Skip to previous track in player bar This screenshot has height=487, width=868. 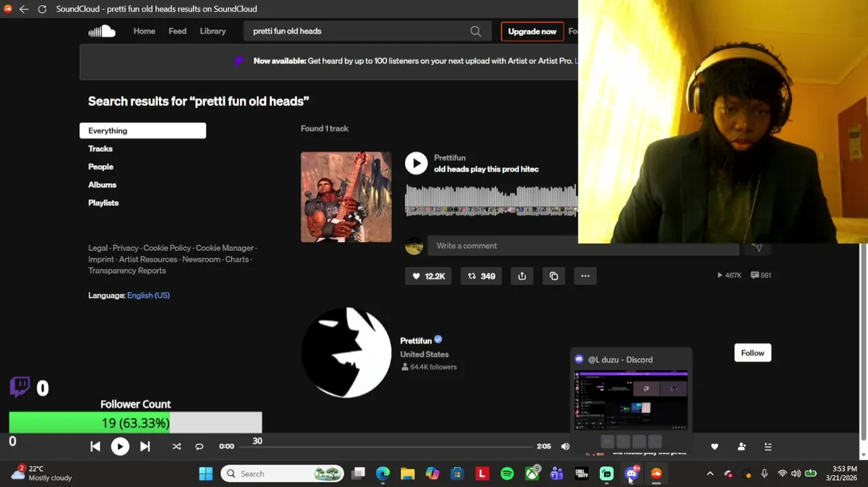tap(95, 446)
